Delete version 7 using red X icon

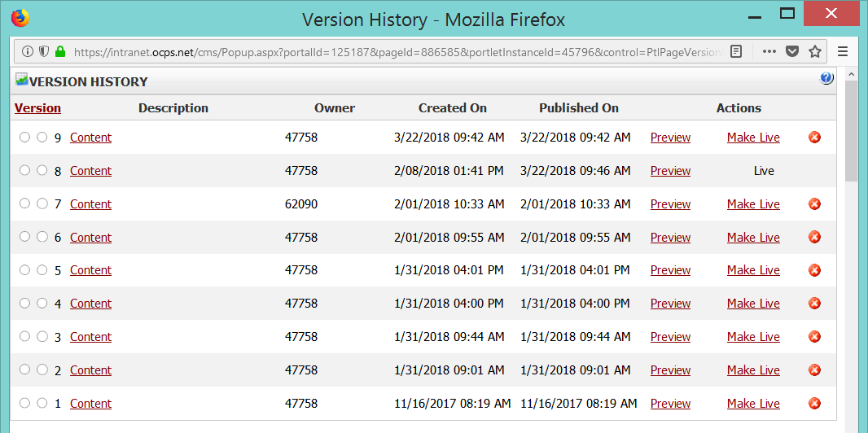814,204
